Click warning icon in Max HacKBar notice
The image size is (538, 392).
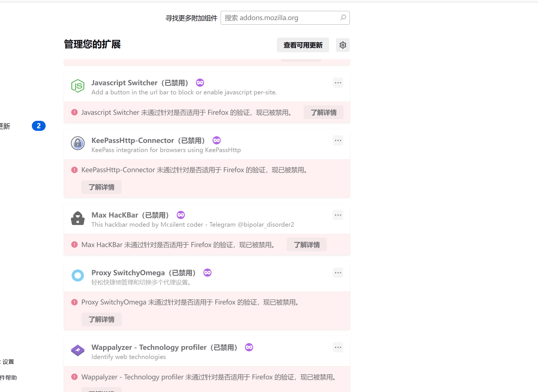[x=74, y=244]
